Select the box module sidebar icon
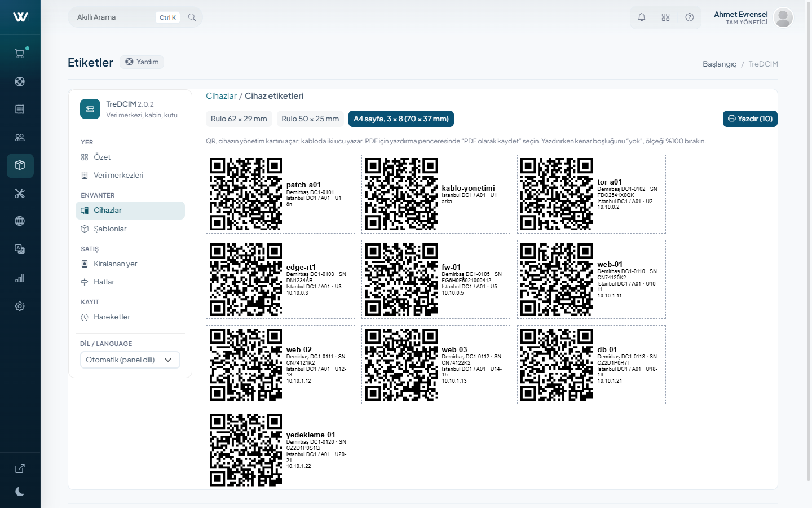Viewport: 812px width, 508px height. (20, 165)
